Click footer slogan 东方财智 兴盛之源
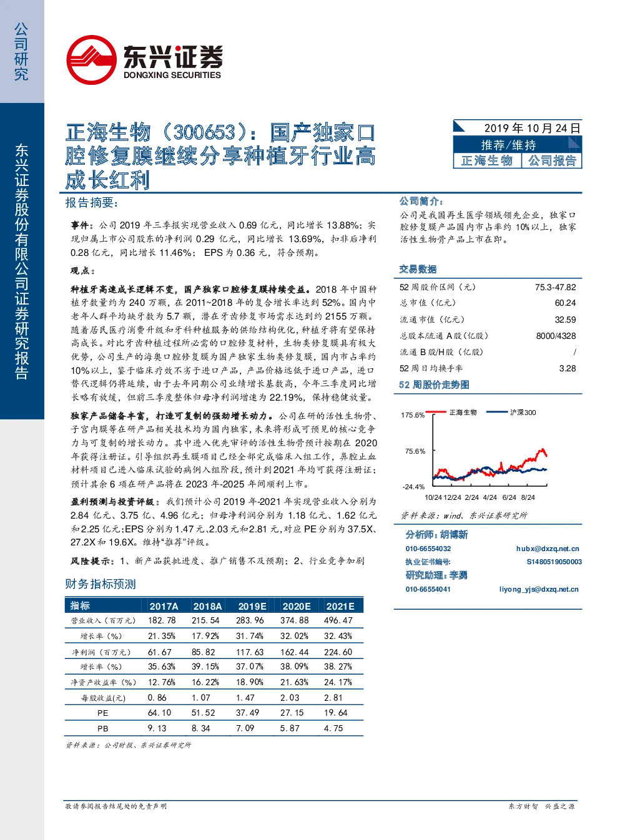620x840 pixels. point(541,806)
